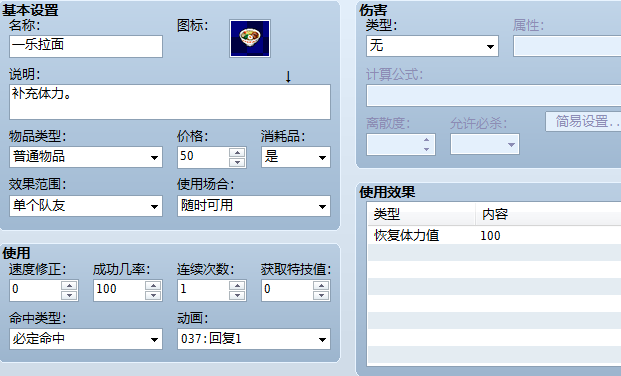
Task: Increase 成功几率 with the up arrow
Action: (x=153, y=286)
